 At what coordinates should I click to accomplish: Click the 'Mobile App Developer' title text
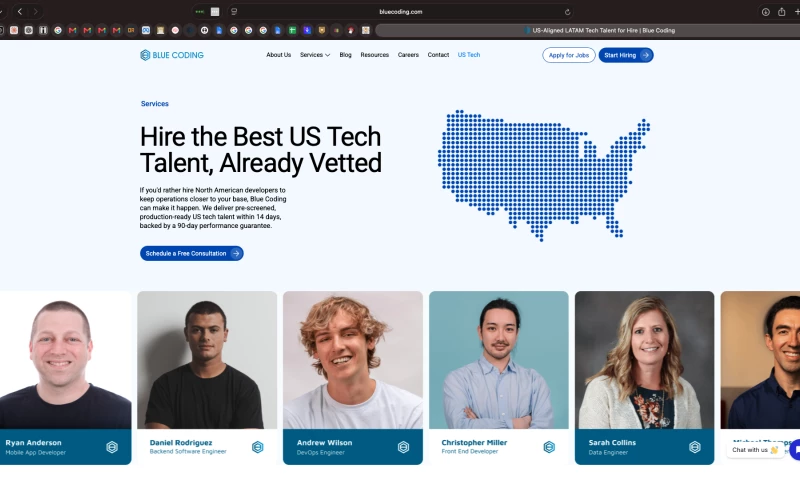36,452
